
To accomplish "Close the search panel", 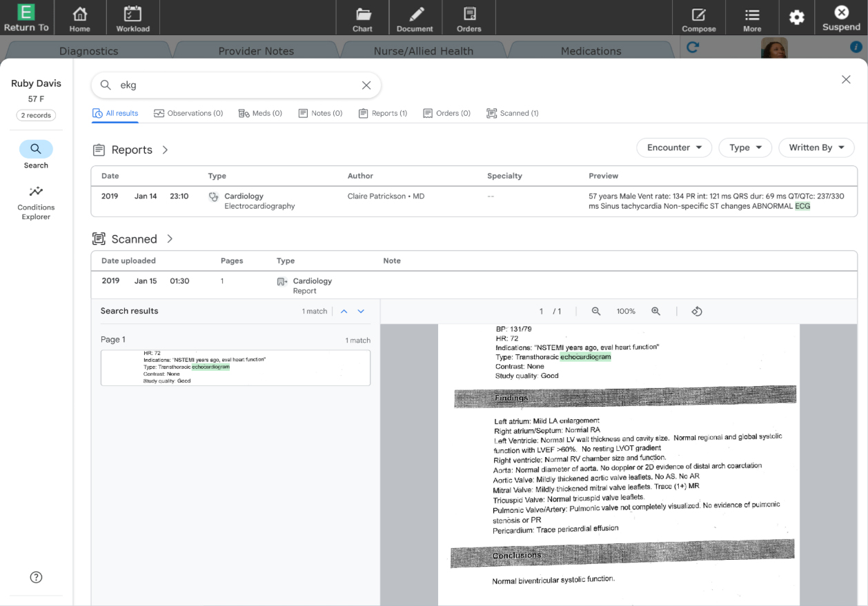I will pos(846,79).
